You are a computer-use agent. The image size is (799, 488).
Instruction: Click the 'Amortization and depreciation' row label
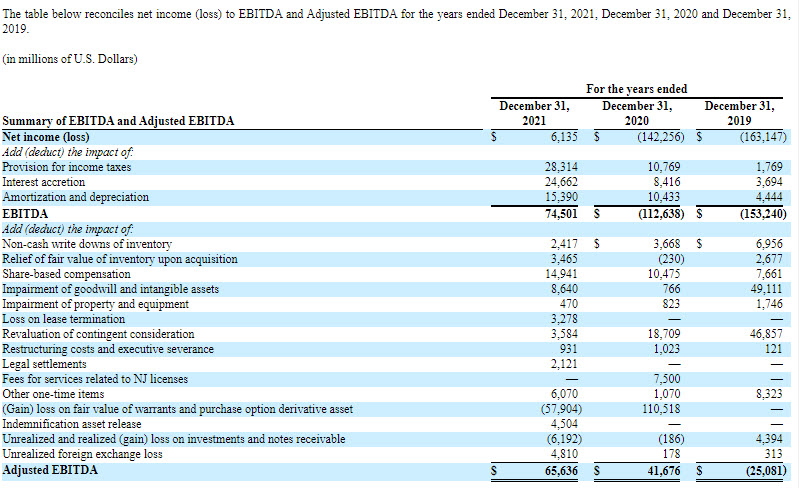pos(75,197)
